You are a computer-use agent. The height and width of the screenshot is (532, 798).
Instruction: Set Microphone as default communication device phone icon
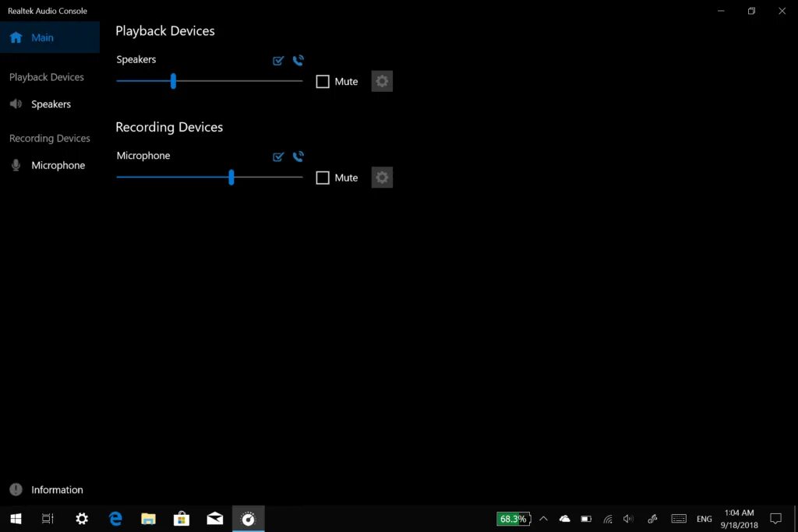(298, 157)
